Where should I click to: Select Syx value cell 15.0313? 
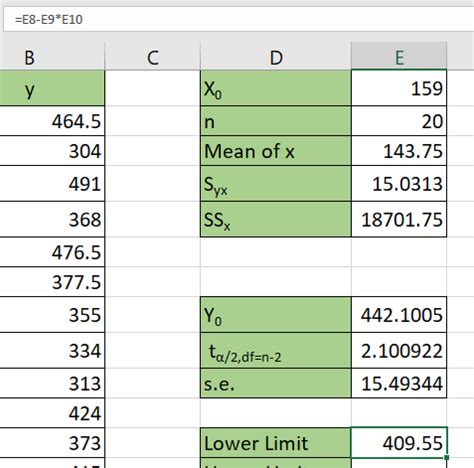(399, 183)
